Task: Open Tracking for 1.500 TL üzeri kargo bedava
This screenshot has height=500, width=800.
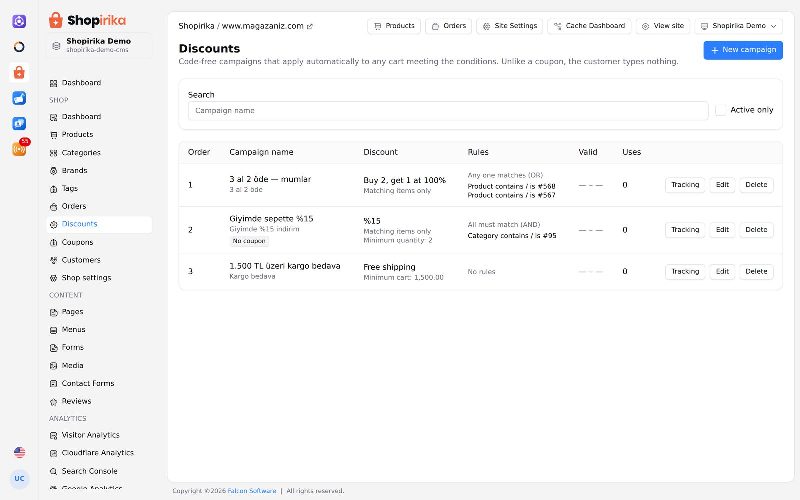Action: click(685, 271)
